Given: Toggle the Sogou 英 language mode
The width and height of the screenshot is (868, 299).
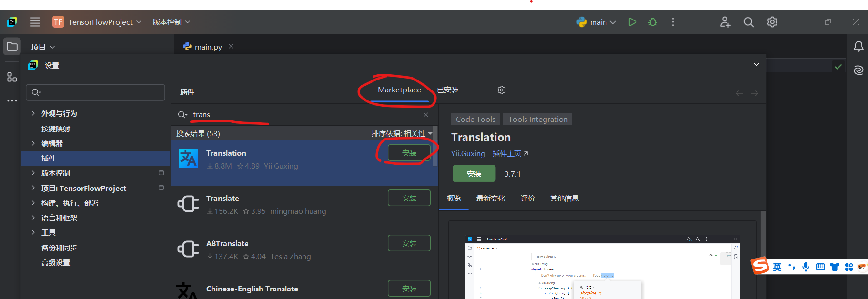Looking at the screenshot, I should click(777, 267).
